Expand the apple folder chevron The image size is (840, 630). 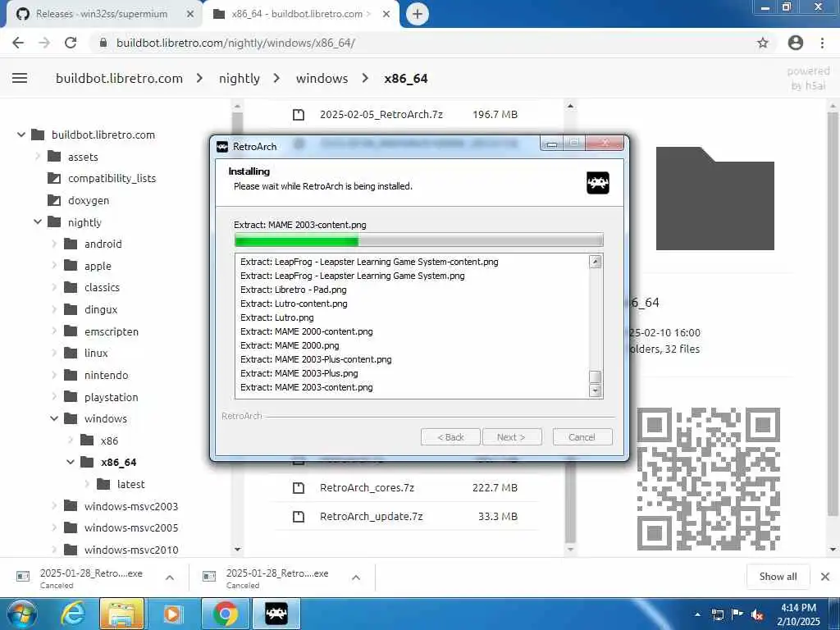pyautogui.click(x=54, y=266)
